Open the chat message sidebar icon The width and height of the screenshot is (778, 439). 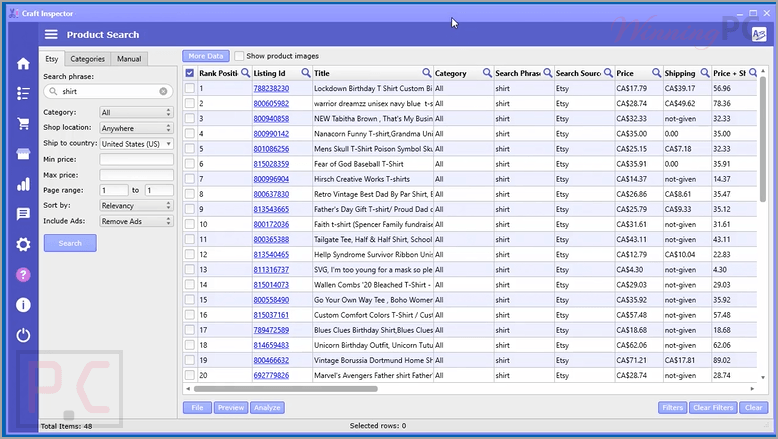(23, 214)
